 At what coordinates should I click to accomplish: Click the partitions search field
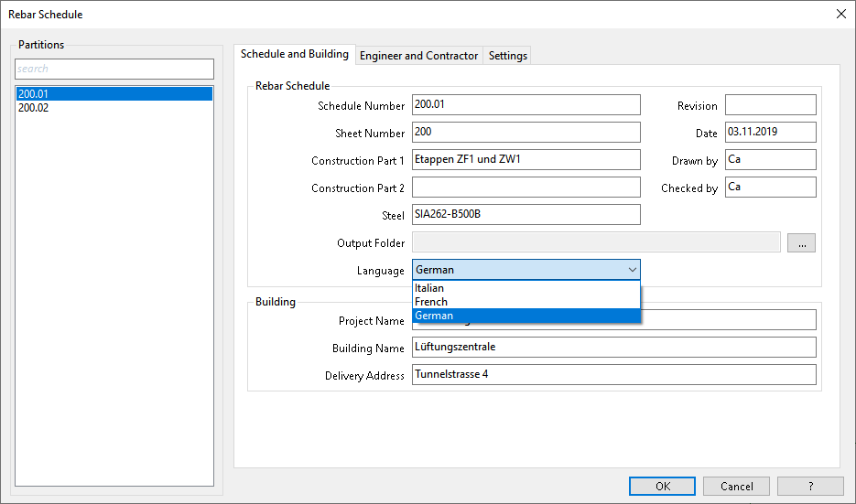114,69
